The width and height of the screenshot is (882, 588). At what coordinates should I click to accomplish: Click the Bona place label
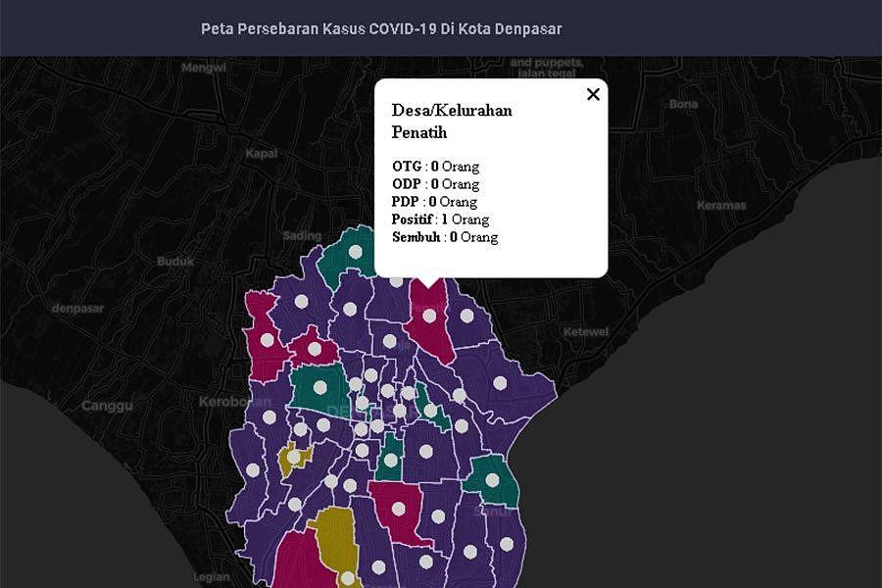683,104
